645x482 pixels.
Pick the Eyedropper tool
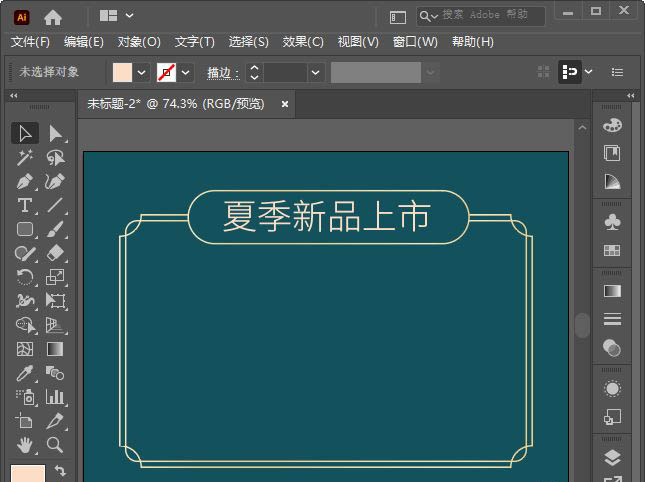pos(25,373)
